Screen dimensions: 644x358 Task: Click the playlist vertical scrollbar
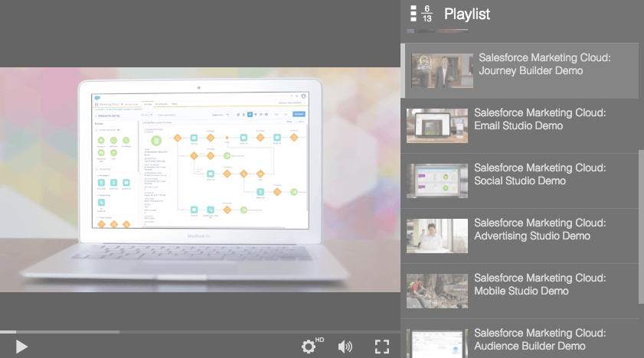coord(641,214)
